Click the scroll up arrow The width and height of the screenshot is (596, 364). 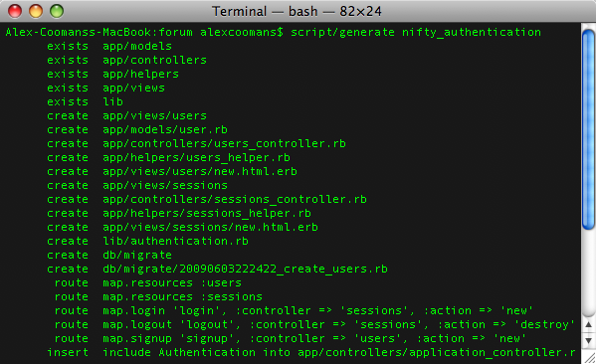pos(588,324)
